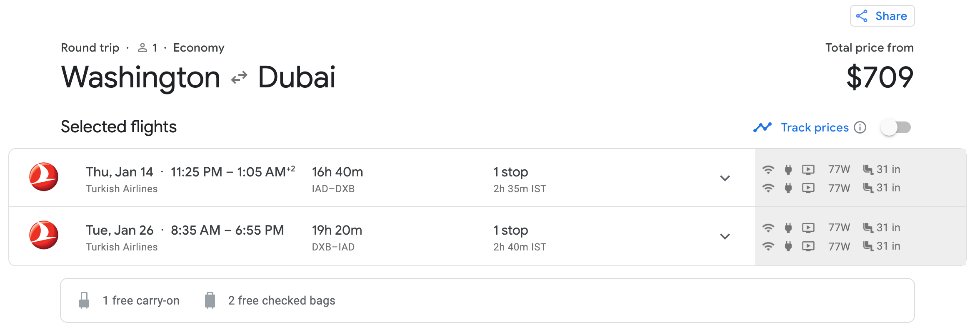Viewport: 980px width, 332px height.
Task: Expand the Thu, Jan 14 flight details
Action: (x=725, y=178)
